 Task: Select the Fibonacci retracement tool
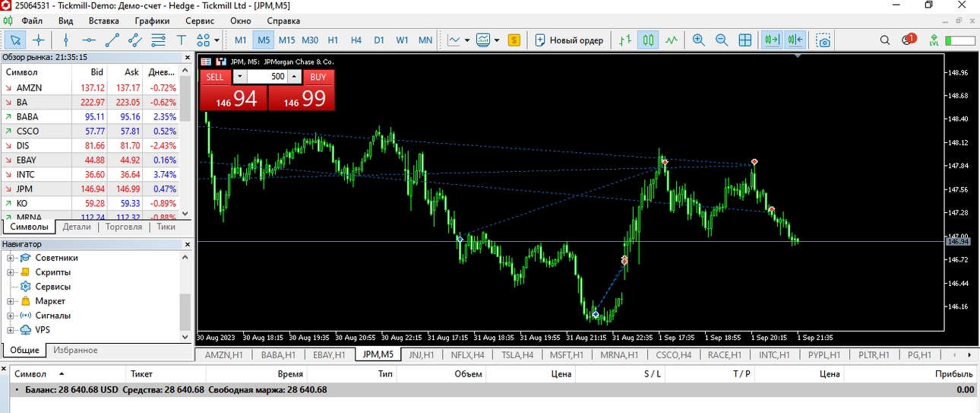158,40
